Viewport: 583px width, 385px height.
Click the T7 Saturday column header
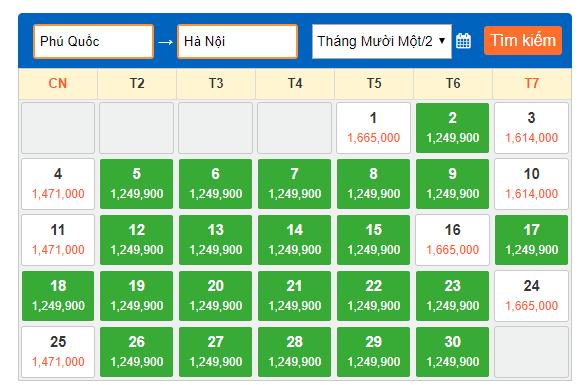coord(532,83)
